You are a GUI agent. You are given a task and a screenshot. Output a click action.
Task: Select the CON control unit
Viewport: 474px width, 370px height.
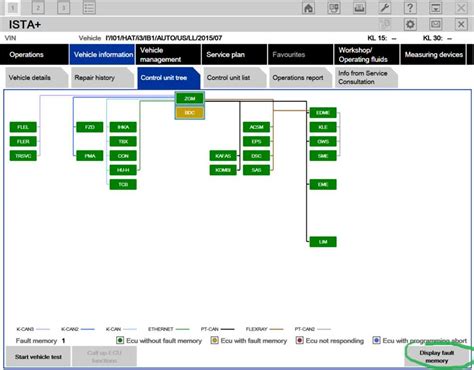(x=123, y=156)
